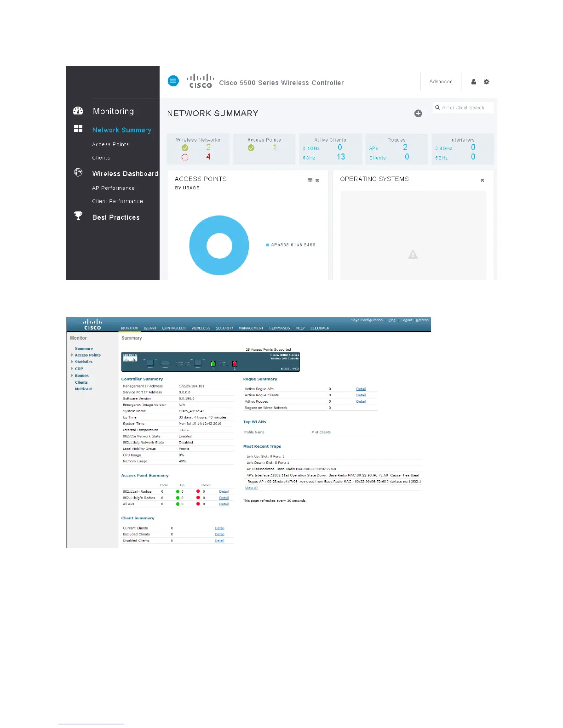Open Wireless Dashboard section

125,174
